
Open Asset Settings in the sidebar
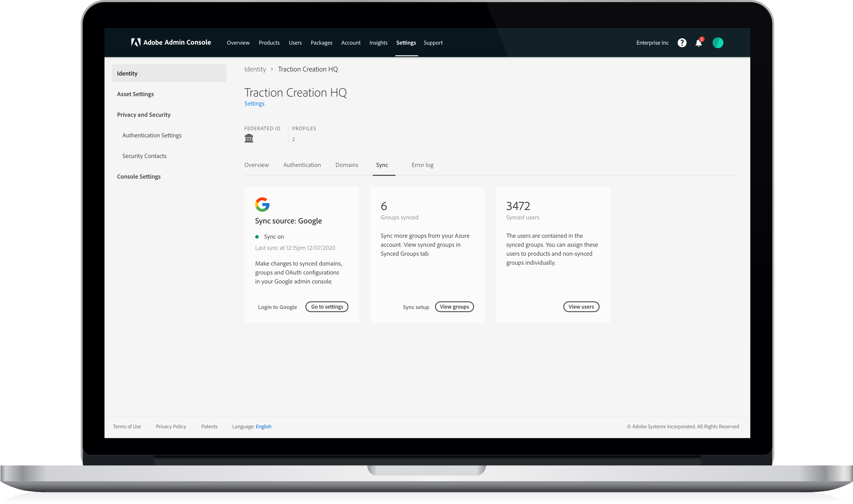(135, 94)
